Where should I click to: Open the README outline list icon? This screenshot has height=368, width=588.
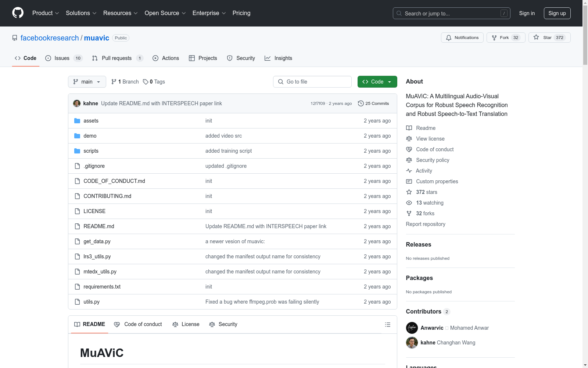tap(387, 325)
